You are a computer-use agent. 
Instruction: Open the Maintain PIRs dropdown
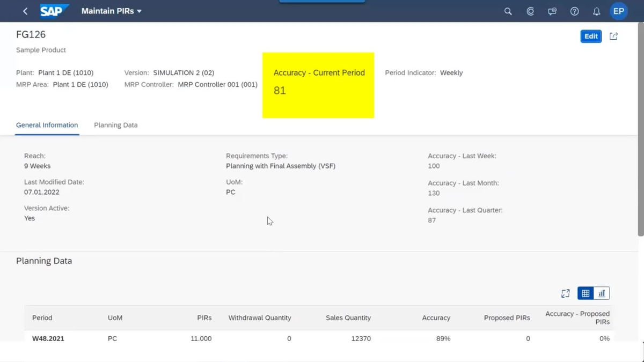pyautogui.click(x=111, y=11)
